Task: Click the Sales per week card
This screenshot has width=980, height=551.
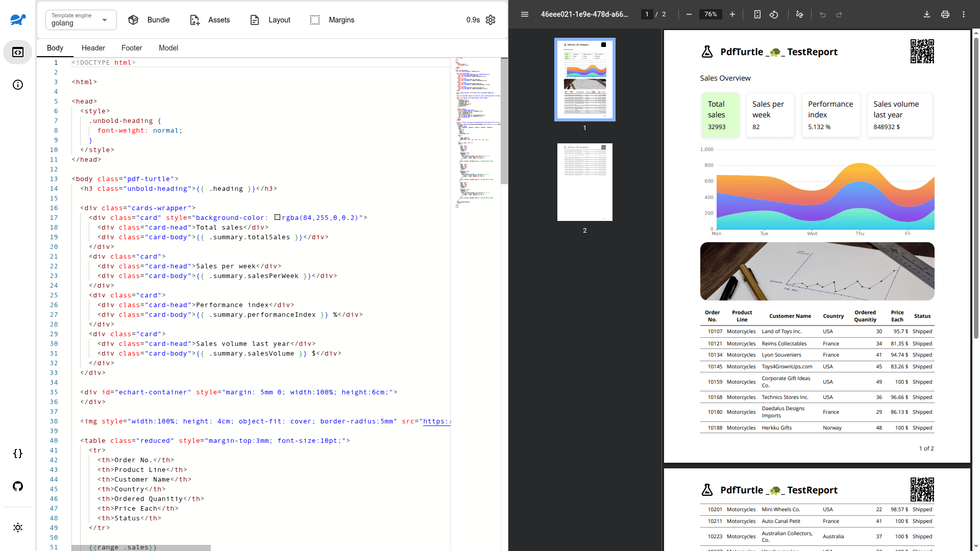Action: 770,115
